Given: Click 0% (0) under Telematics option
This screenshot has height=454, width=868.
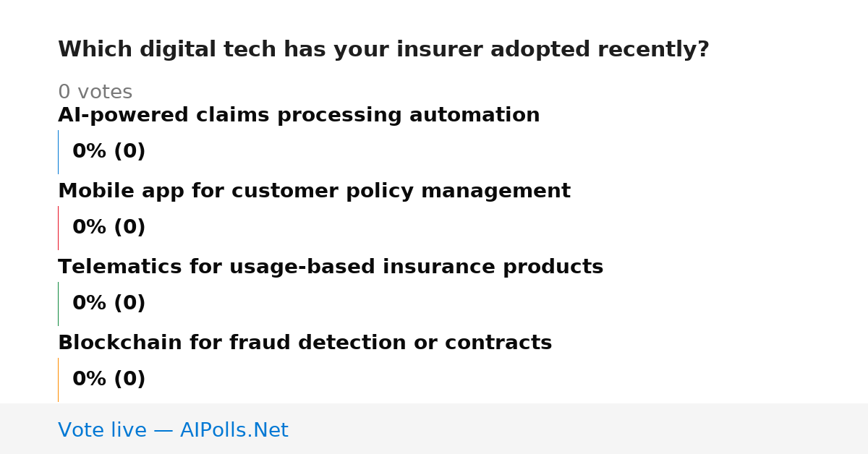Looking at the screenshot, I should coord(109,304).
